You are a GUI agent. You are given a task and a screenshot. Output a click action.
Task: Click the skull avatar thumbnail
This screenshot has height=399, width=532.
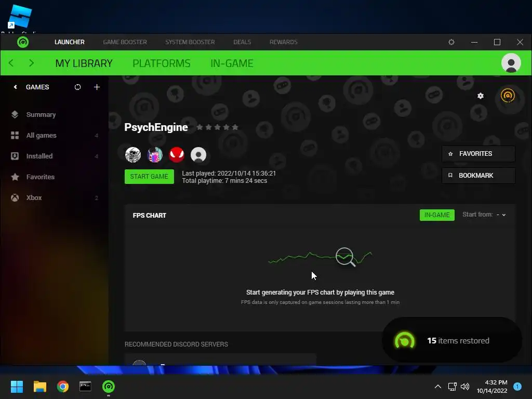(133, 155)
